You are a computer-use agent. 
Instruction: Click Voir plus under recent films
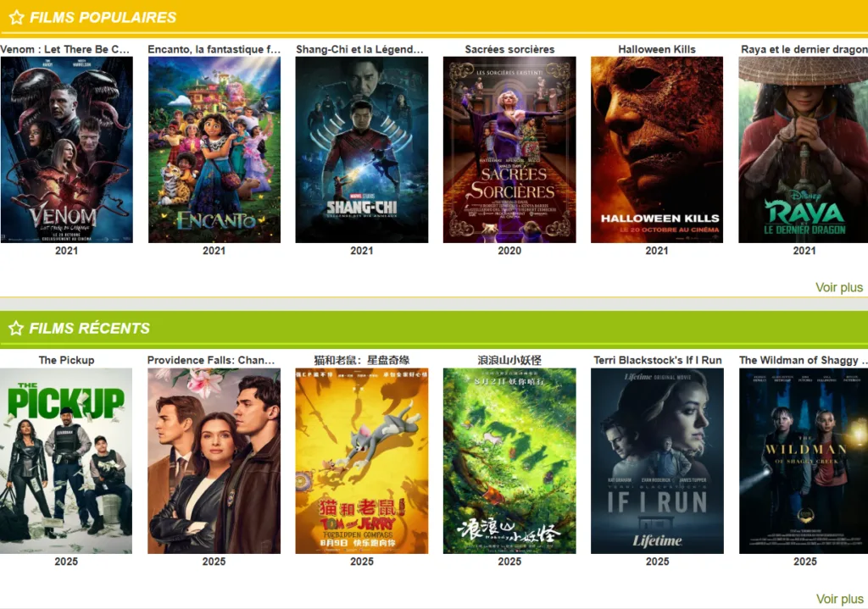[840, 599]
